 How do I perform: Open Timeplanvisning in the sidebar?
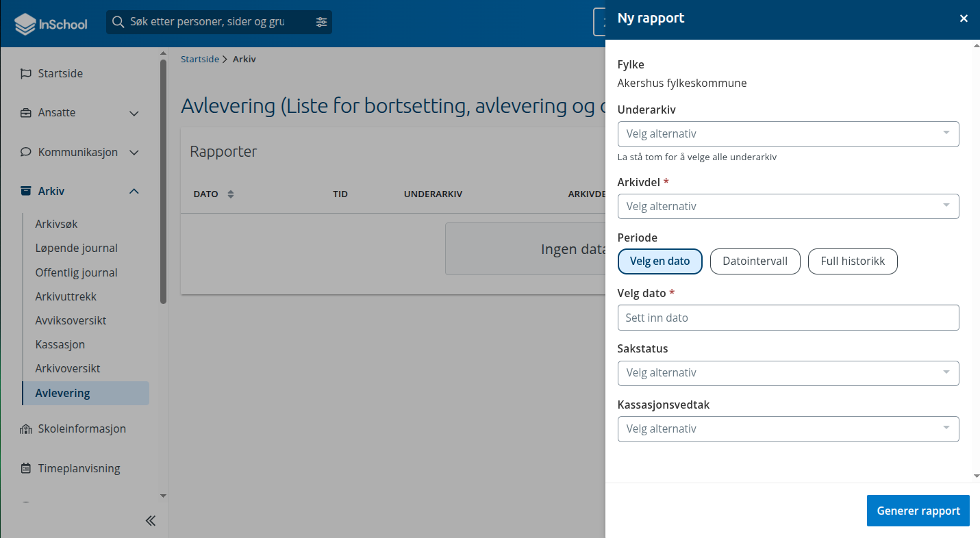[x=79, y=469]
